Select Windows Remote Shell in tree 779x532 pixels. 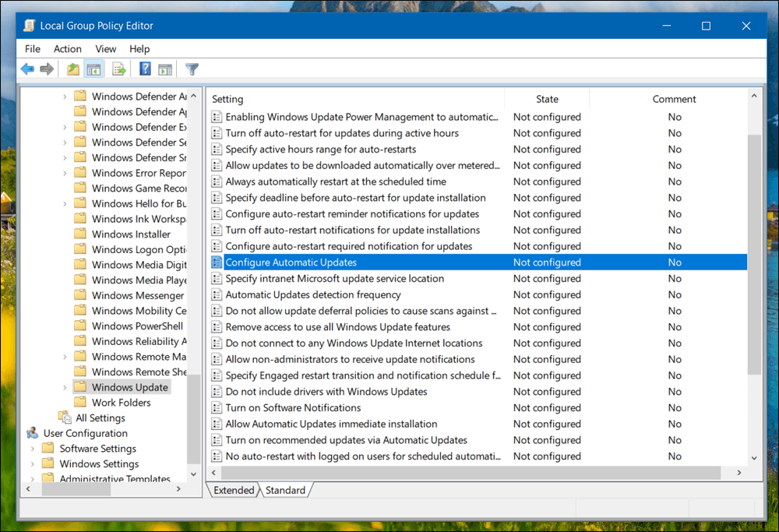[139, 372]
